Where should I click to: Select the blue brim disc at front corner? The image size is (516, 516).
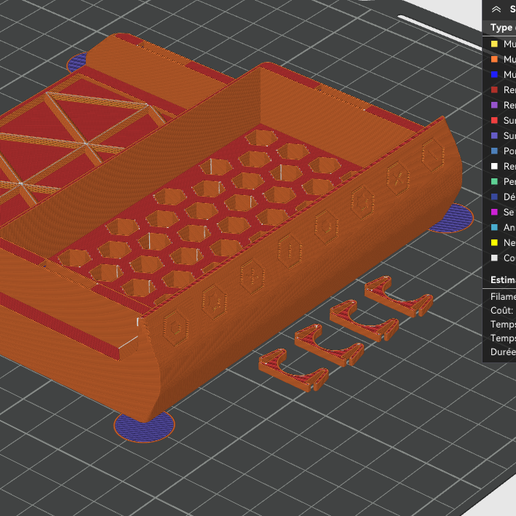point(144,427)
